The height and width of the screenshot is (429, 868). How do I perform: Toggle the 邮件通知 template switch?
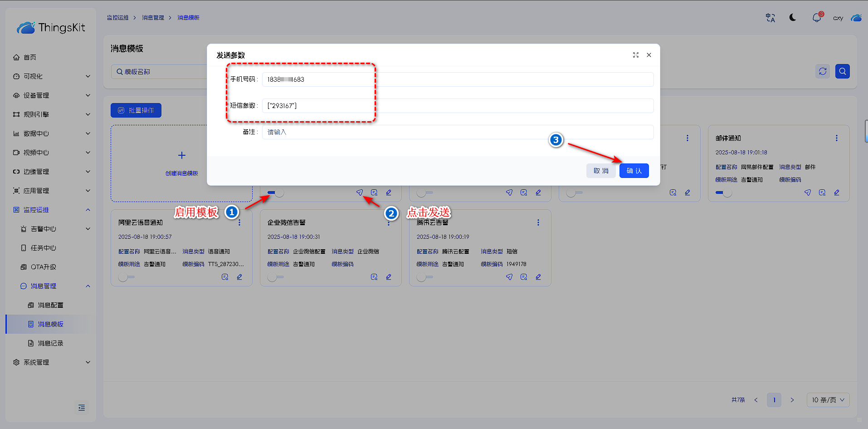tap(723, 193)
